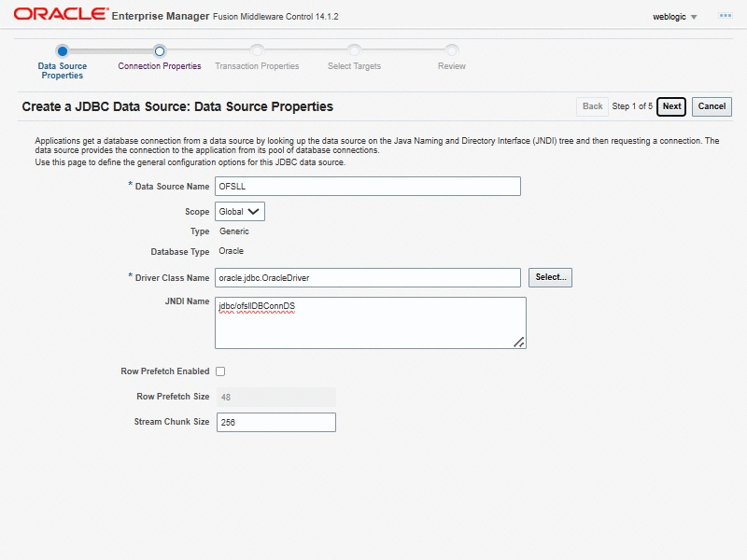Click inside the JNDI Name text area
Viewport: 747px width, 560px height.
(370, 323)
